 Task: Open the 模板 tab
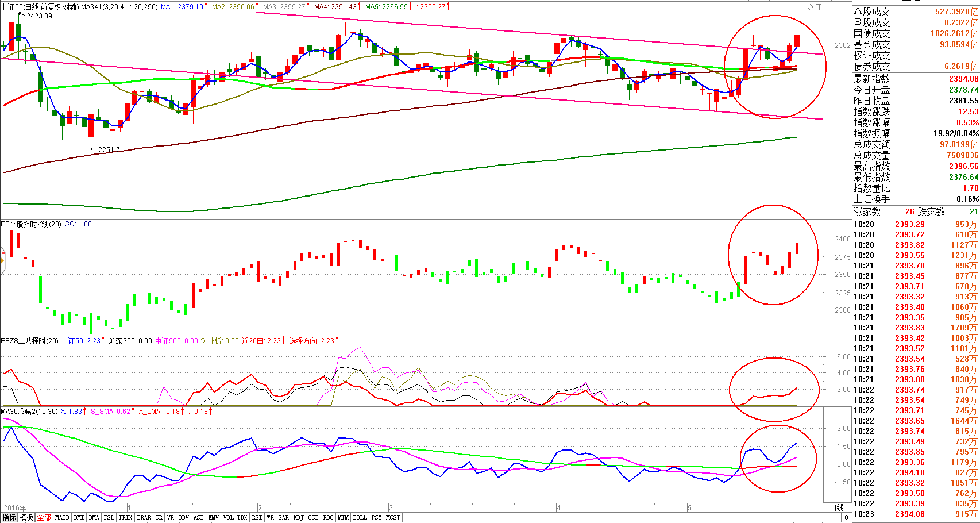26,517
